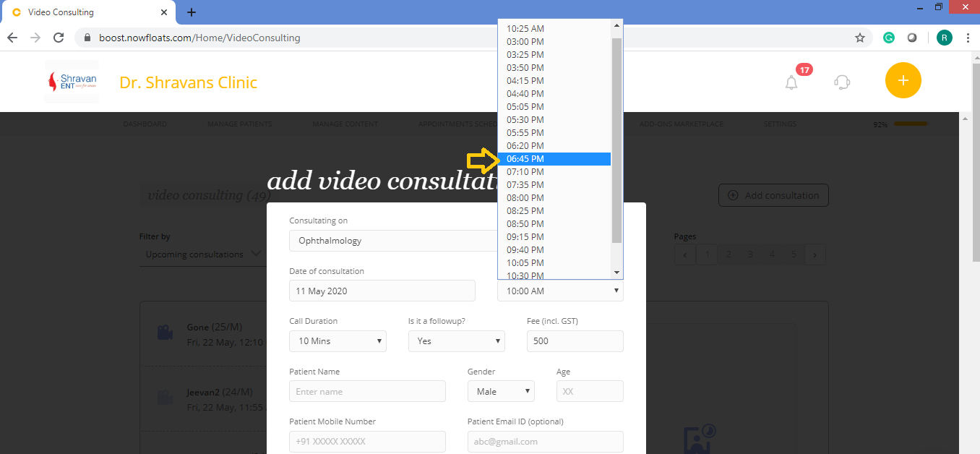The width and height of the screenshot is (980, 454).
Task: Select the DASHBOARD menu item
Action: tap(145, 124)
